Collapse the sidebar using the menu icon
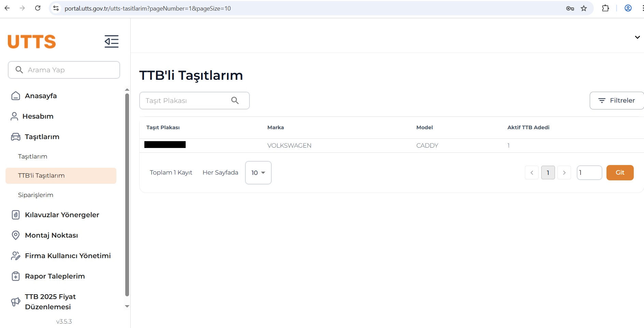This screenshot has width=644, height=328. 111,42
